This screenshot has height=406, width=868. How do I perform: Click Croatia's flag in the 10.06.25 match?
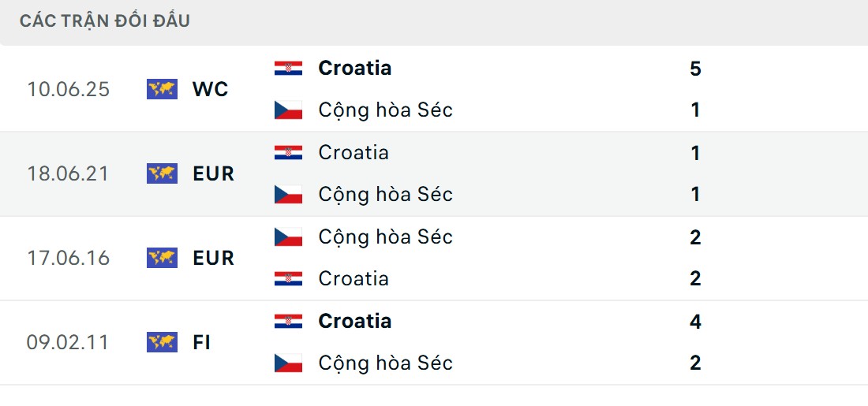[289, 69]
